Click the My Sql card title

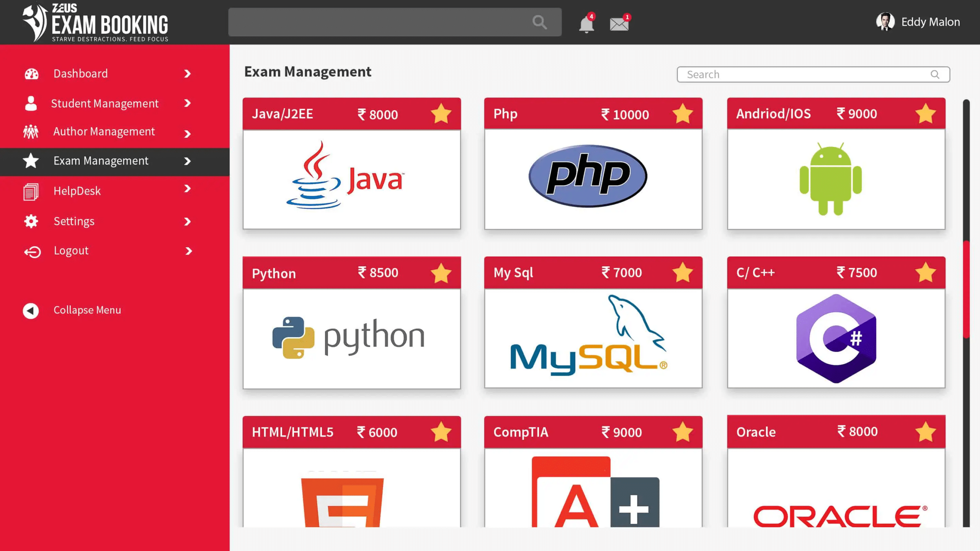[x=513, y=273]
